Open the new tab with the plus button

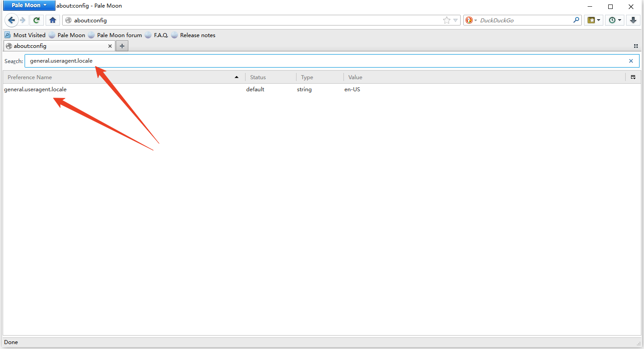click(122, 46)
